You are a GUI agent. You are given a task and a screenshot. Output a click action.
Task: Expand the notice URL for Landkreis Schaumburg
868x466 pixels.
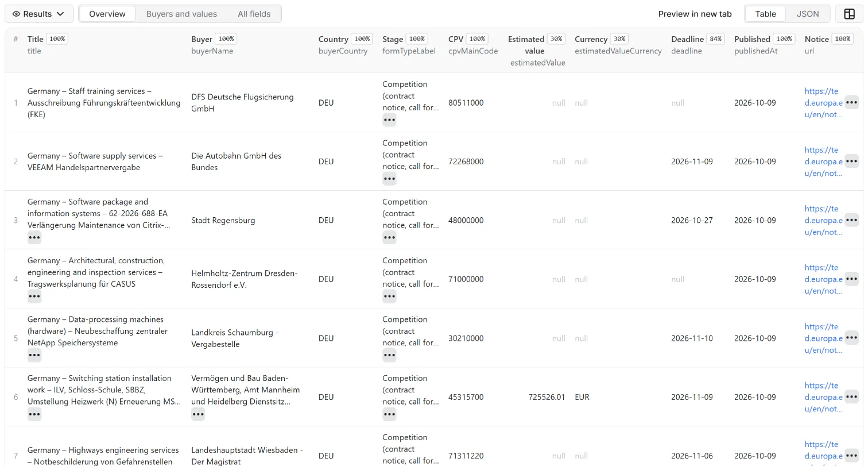coord(851,338)
